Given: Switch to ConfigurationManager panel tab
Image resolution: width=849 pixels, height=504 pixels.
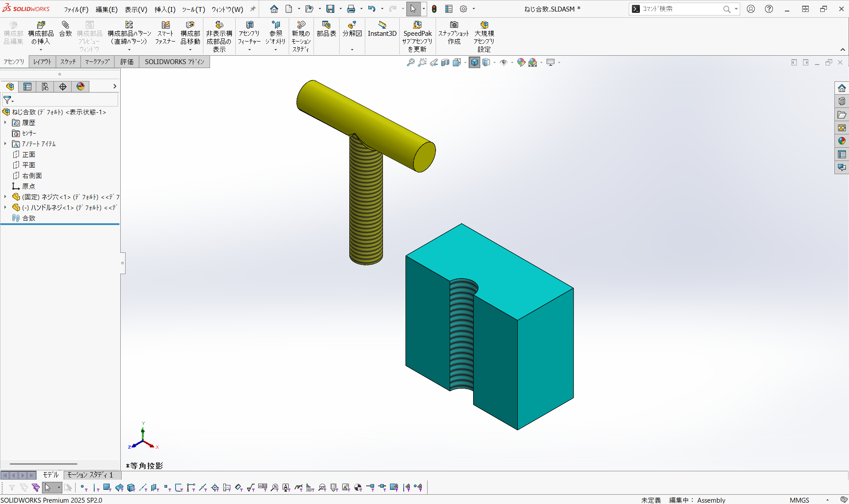Looking at the screenshot, I should (45, 87).
